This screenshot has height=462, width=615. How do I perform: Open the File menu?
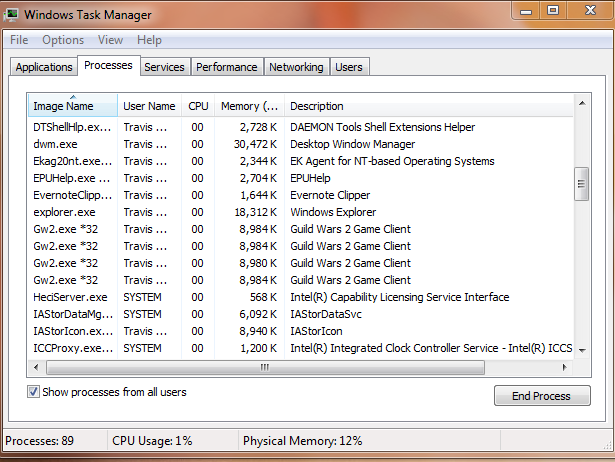tap(19, 40)
